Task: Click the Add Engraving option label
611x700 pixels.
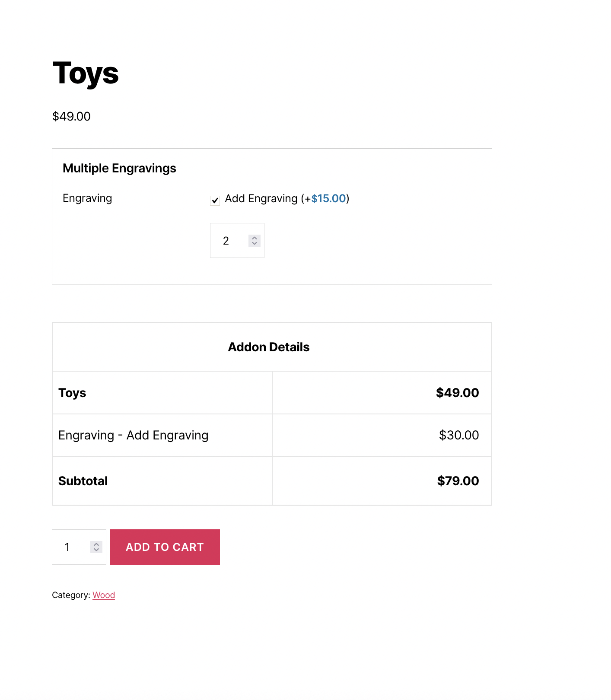Action: pyautogui.click(x=261, y=198)
